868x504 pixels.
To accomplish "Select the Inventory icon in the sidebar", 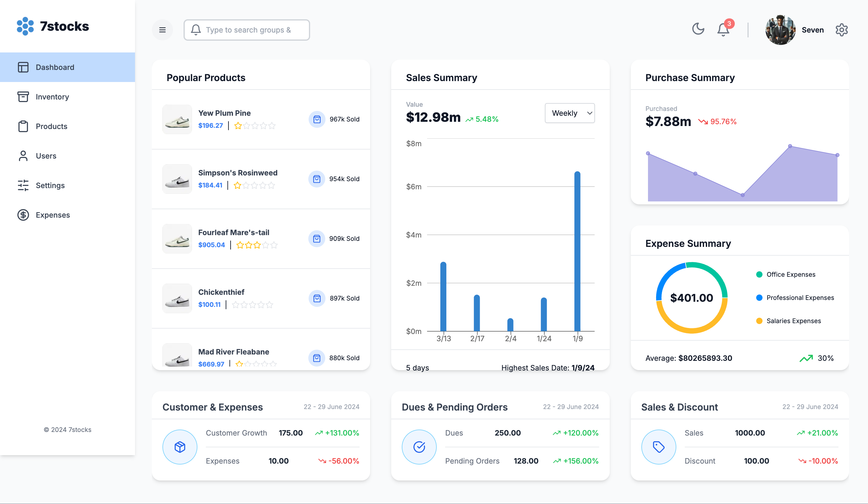I will pos(23,97).
